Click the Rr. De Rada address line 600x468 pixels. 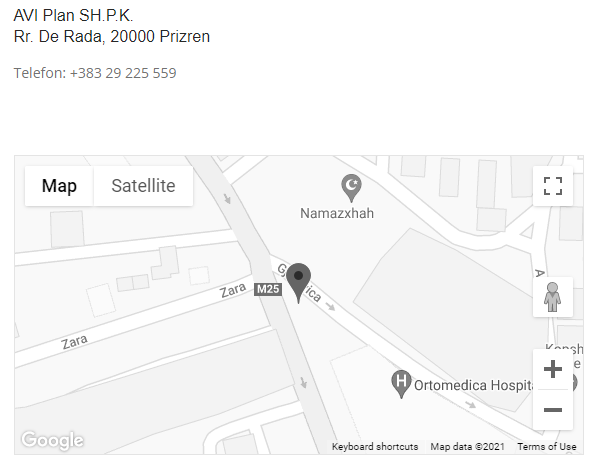pyautogui.click(x=112, y=37)
